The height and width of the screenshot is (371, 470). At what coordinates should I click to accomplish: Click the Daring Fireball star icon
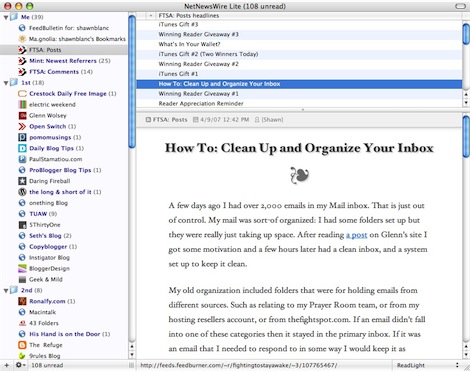(x=22, y=181)
